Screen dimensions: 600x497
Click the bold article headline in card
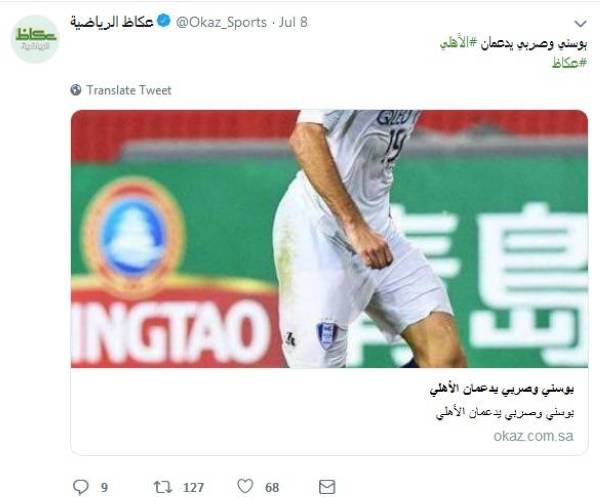tap(502, 389)
